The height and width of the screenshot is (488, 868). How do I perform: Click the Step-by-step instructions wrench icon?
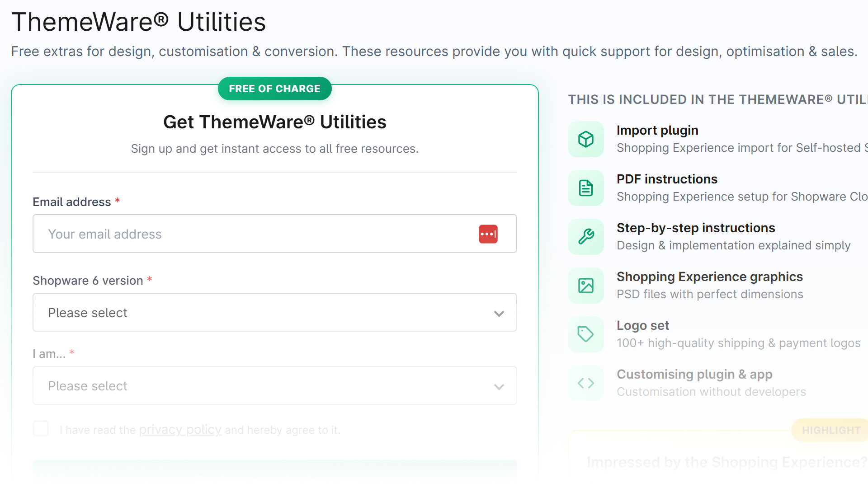[586, 237]
